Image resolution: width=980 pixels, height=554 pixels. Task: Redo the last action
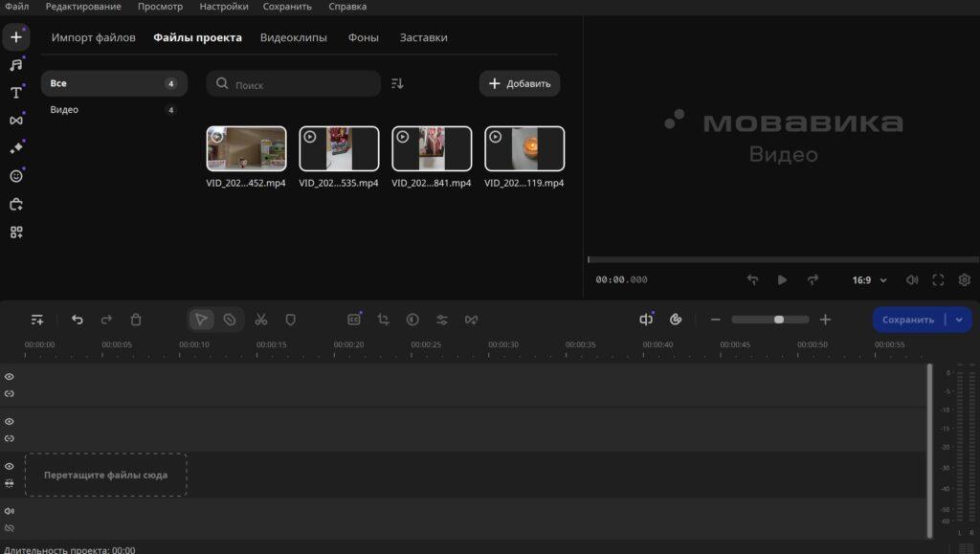(106, 320)
